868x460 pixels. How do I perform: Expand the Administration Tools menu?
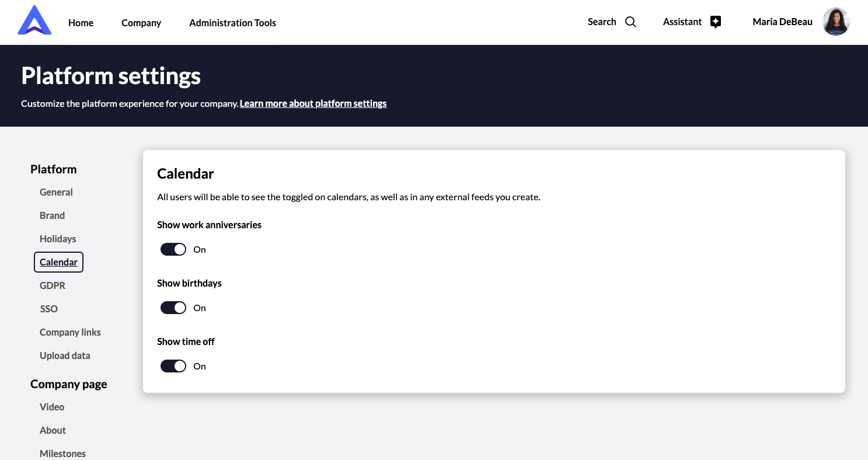[232, 23]
